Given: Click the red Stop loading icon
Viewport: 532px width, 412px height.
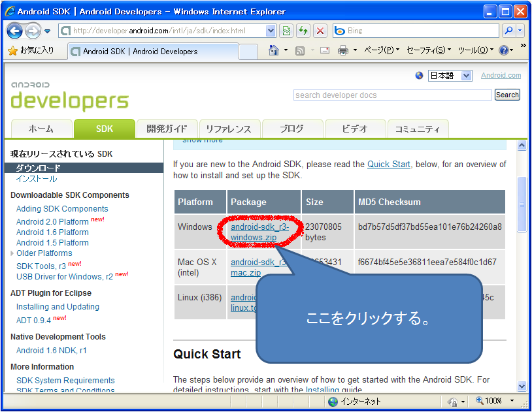Looking at the screenshot, I should pos(320,31).
